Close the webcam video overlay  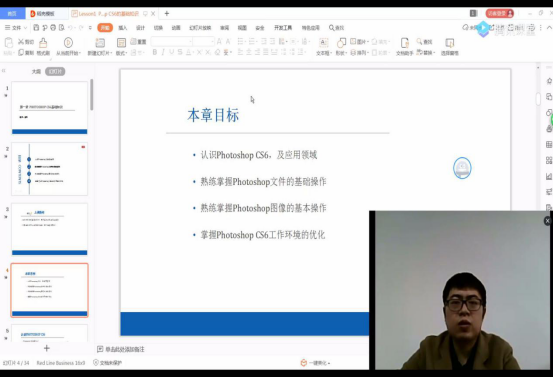tap(547, 221)
